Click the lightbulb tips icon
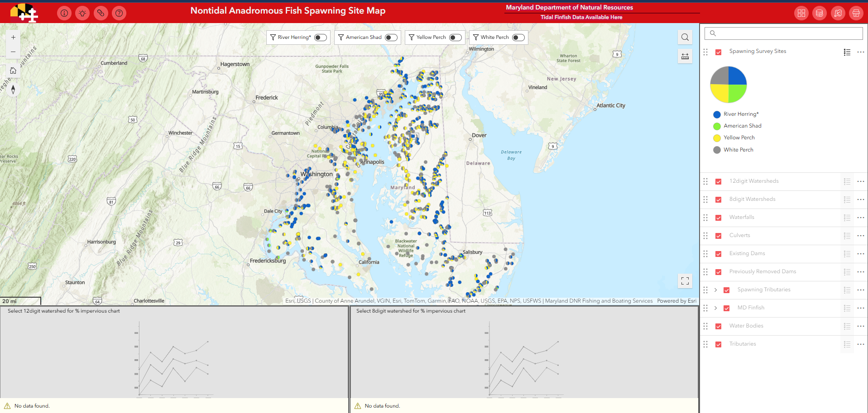Screen dimensions: 868x413 pos(82,13)
